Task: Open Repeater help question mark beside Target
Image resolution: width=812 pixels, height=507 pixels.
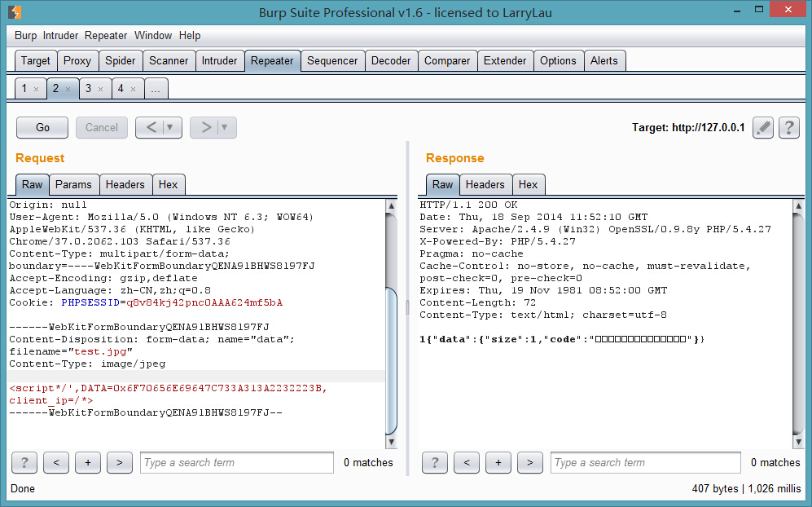Action: point(788,127)
